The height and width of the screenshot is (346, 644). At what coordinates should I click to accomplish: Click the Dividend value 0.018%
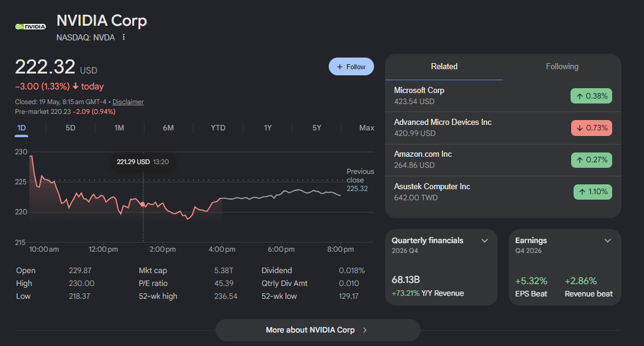[351, 271]
